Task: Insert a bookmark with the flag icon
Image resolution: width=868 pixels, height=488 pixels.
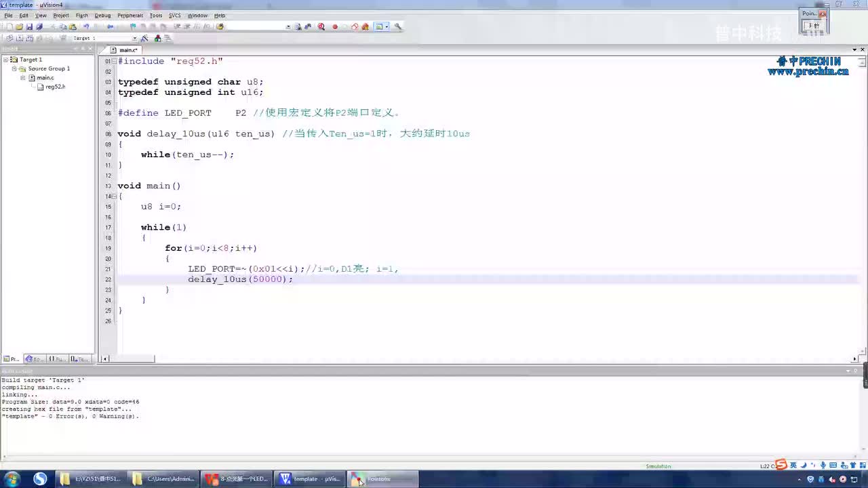Action: point(133,26)
